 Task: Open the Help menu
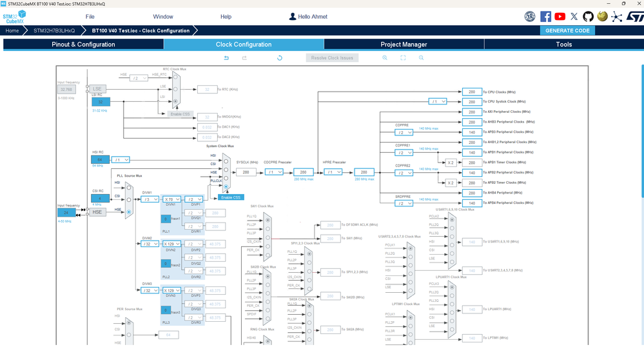226,16
